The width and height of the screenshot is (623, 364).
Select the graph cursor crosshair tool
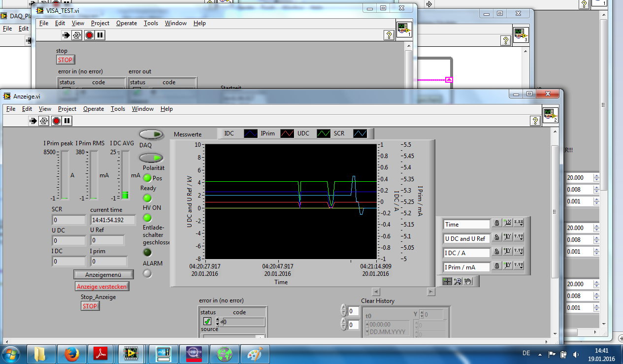(447, 281)
